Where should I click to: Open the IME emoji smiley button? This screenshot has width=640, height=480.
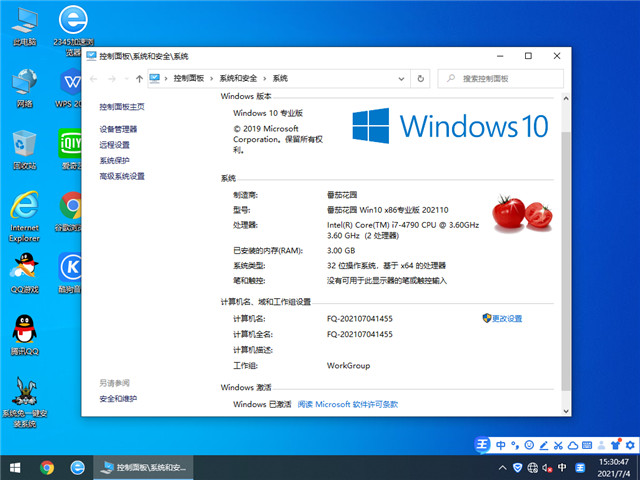pyautogui.click(x=529, y=445)
